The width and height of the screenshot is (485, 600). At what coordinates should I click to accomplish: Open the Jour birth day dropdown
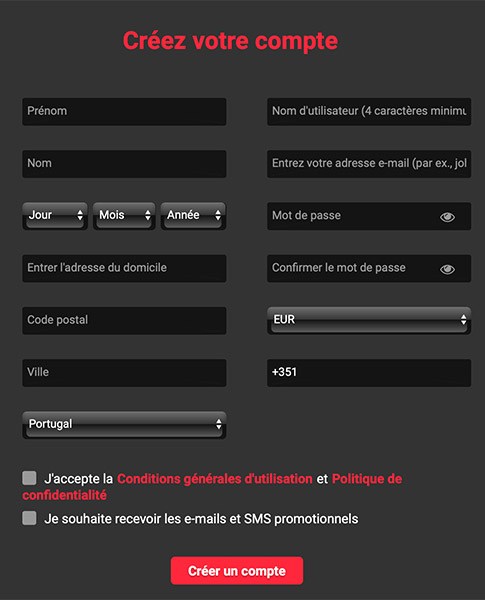[x=55, y=216]
